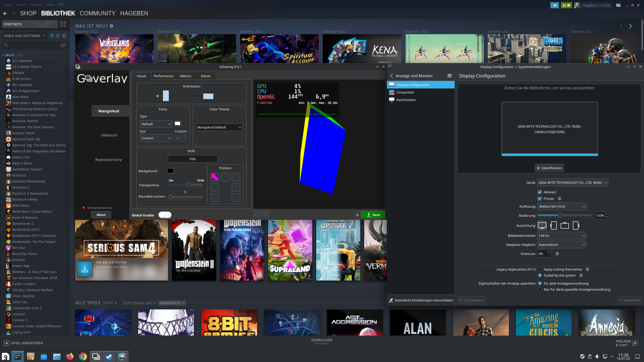
Task: Click the black Background color swatch
Action: coord(170,171)
